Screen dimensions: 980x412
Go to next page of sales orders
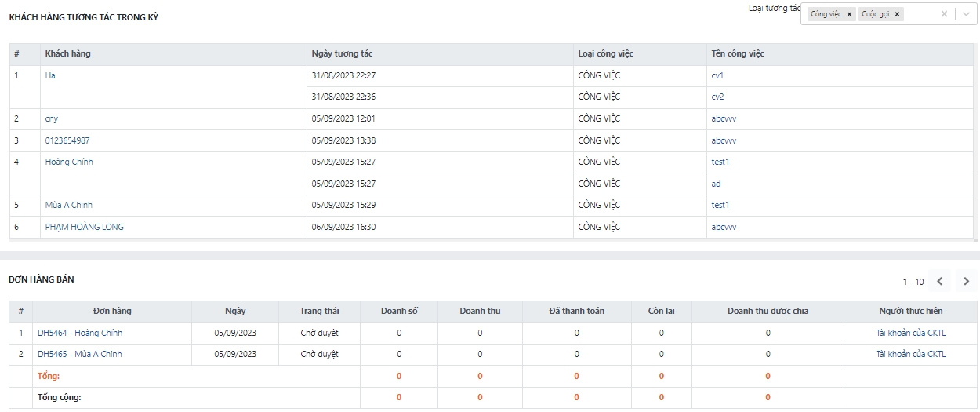point(966,281)
